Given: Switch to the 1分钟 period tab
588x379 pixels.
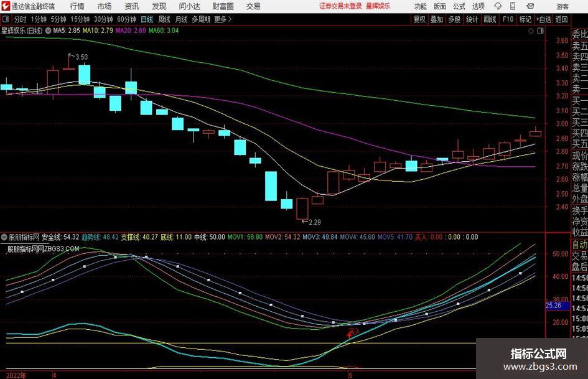Looking at the screenshot, I should pos(39,19).
